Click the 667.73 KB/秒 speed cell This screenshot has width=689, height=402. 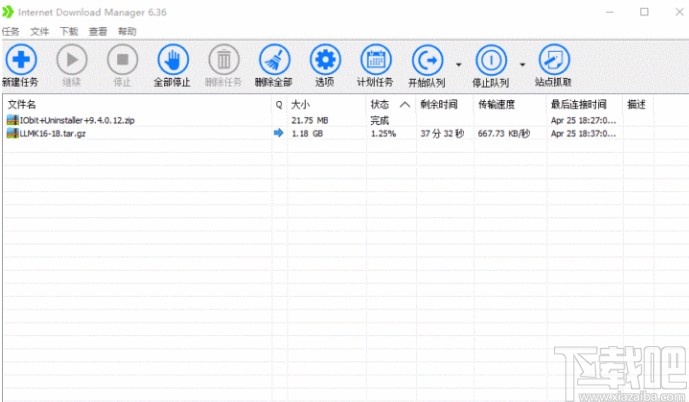[x=504, y=133]
